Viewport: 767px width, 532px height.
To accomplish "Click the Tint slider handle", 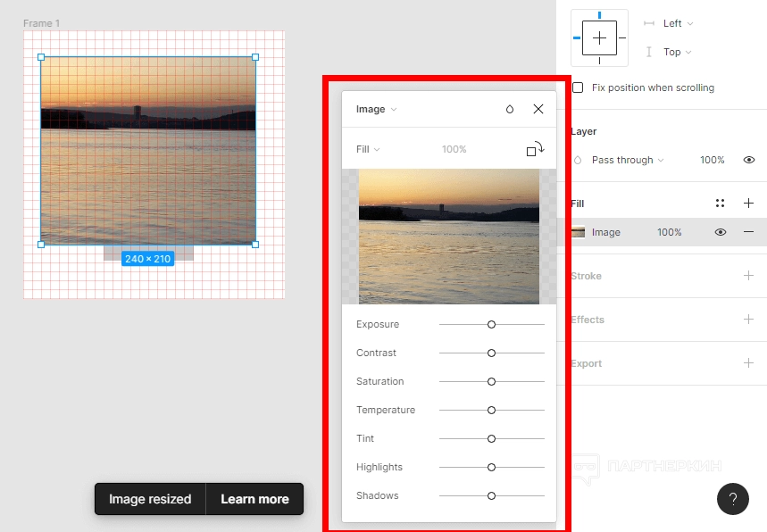I will (492, 439).
